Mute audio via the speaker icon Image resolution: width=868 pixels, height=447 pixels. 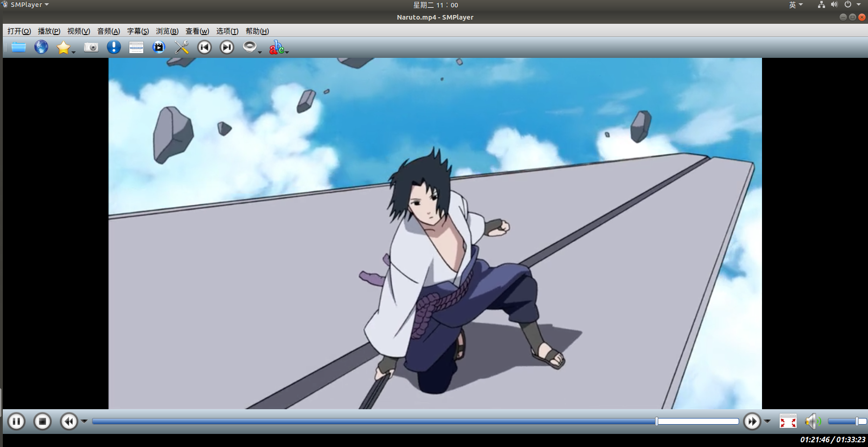pyautogui.click(x=812, y=421)
